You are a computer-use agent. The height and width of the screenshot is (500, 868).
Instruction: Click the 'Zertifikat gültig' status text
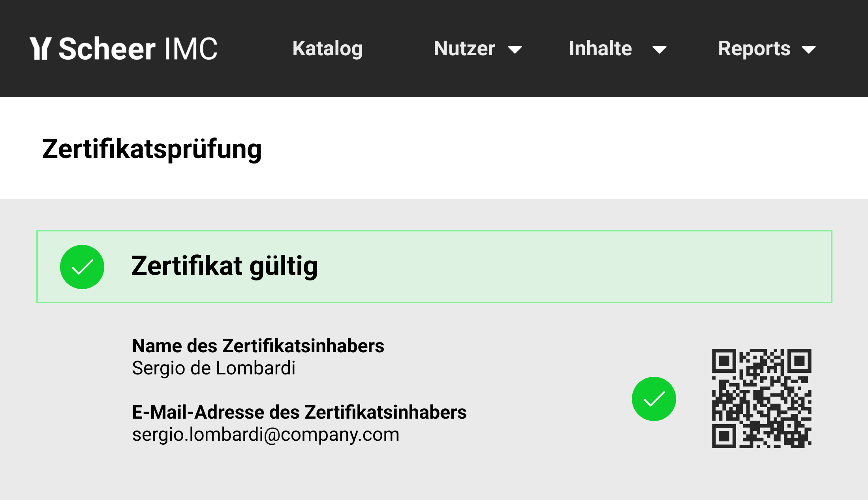[x=224, y=266]
